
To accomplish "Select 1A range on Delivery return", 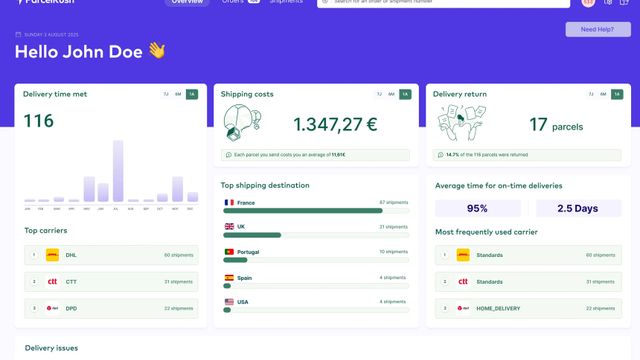I will point(617,94).
